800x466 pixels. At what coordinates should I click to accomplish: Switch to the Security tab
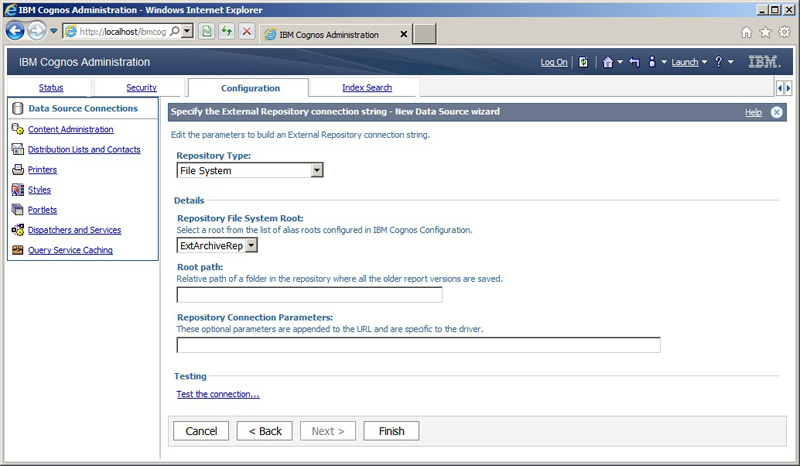coord(141,88)
